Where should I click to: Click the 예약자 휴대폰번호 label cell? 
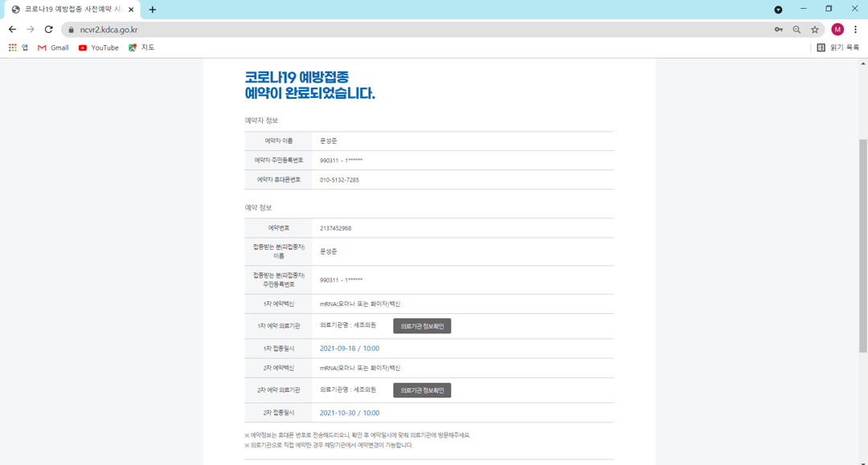pyautogui.click(x=278, y=180)
